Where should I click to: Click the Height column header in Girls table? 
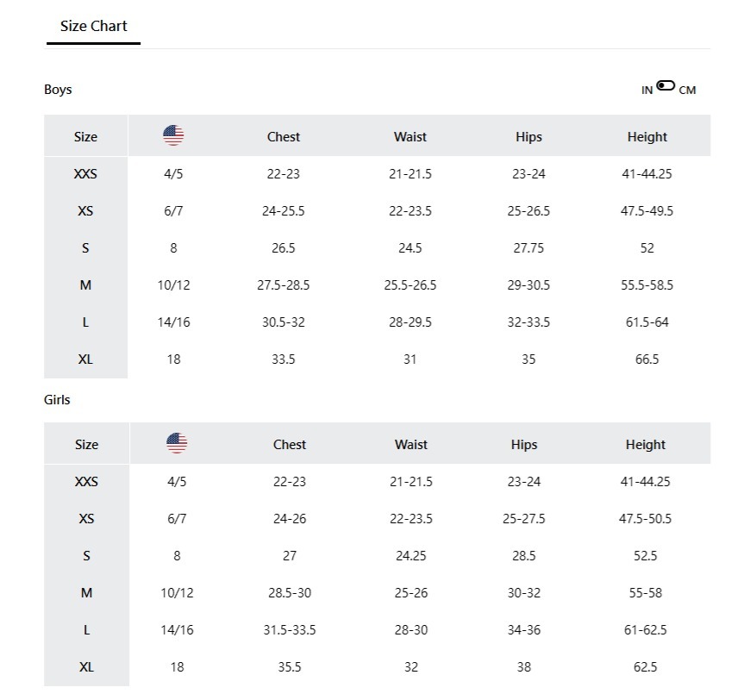646,445
